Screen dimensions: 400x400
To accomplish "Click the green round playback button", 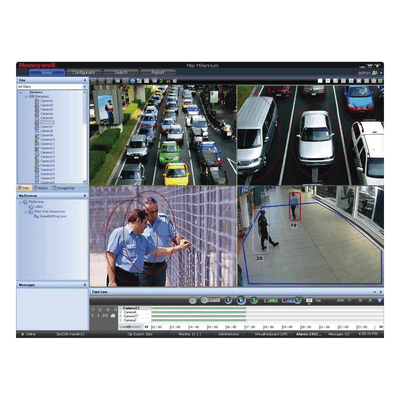I will click(254, 300).
